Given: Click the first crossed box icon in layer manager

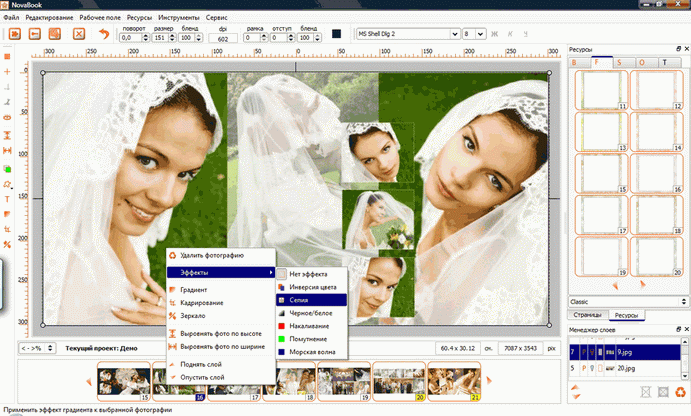Looking at the screenshot, I should click(646, 392).
